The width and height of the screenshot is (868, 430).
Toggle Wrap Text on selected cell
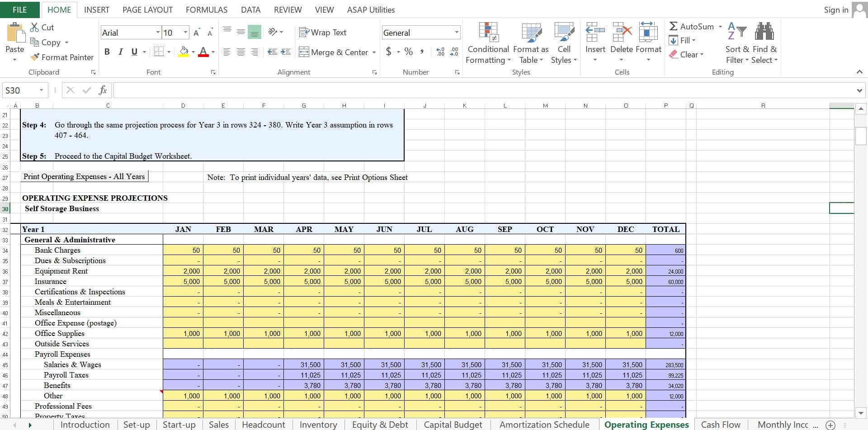point(323,33)
